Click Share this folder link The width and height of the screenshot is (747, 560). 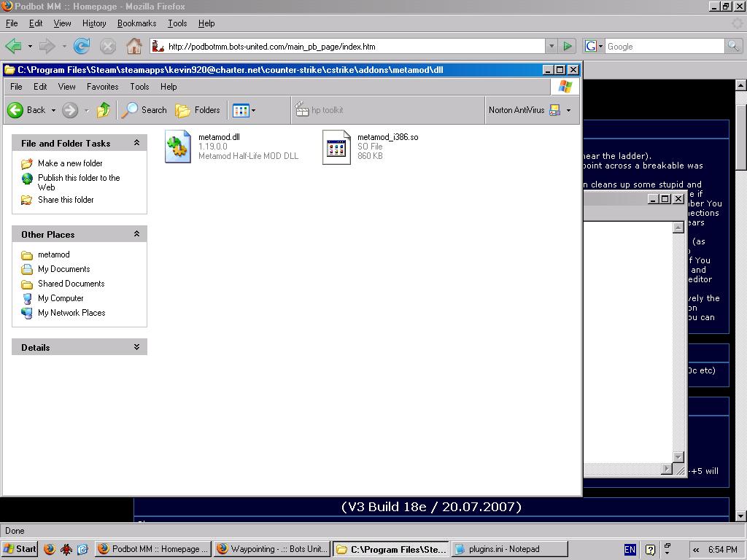tap(66, 200)
